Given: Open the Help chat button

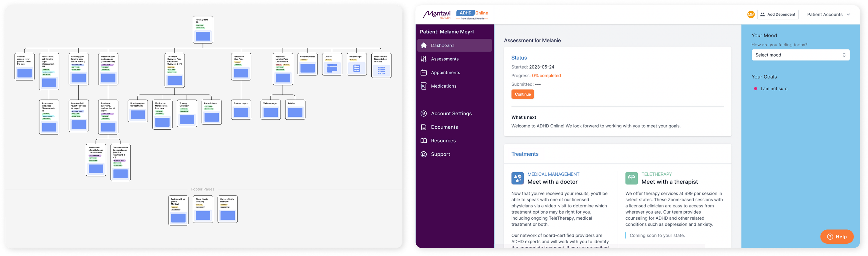Looking at the screenshot, I should coord(837,237).
